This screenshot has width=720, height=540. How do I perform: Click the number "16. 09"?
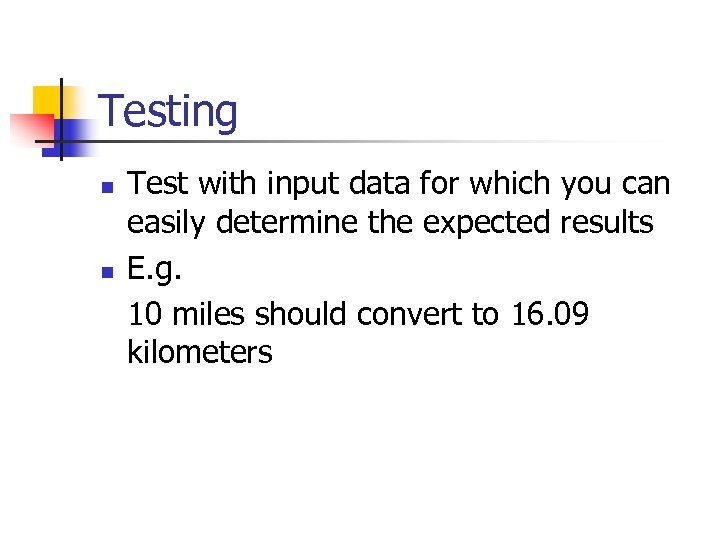(550, 314)
